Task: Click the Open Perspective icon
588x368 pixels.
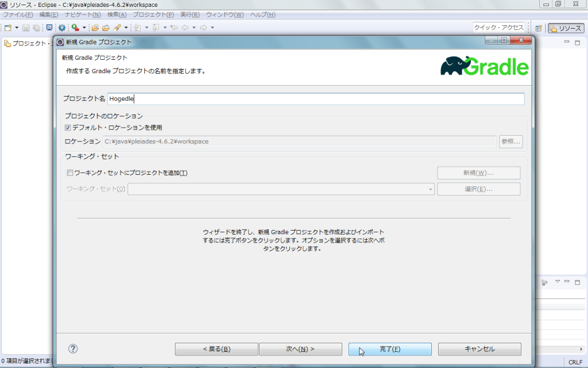Action: [x=539, y=28]
